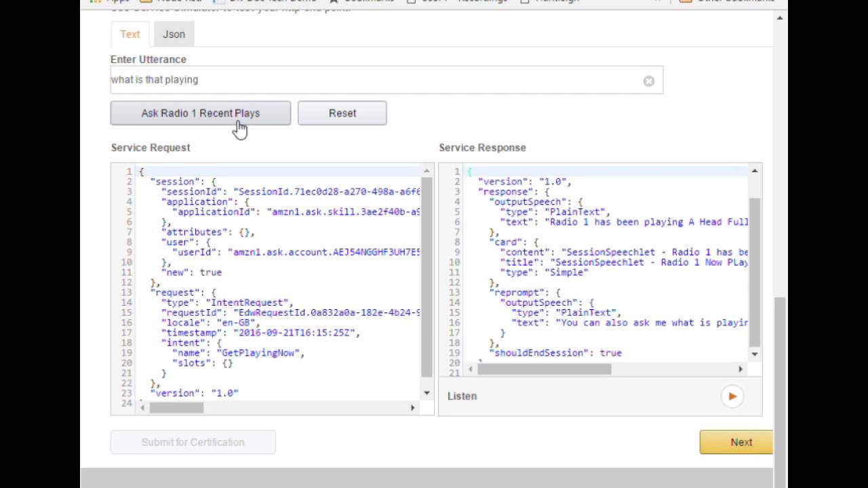This screenshot has height=488, width=868.
Task: Click the page vertical scrollbar thumb
Action: (780, 393)
